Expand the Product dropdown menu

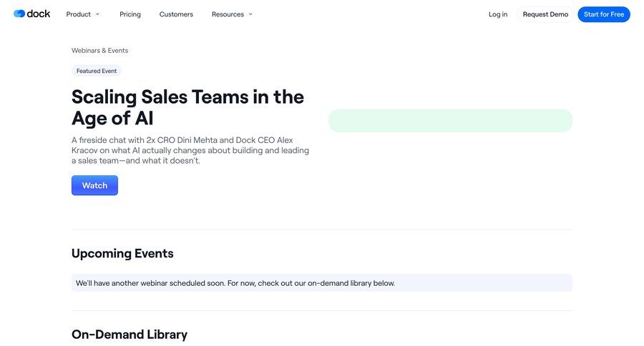pos(82,14)
